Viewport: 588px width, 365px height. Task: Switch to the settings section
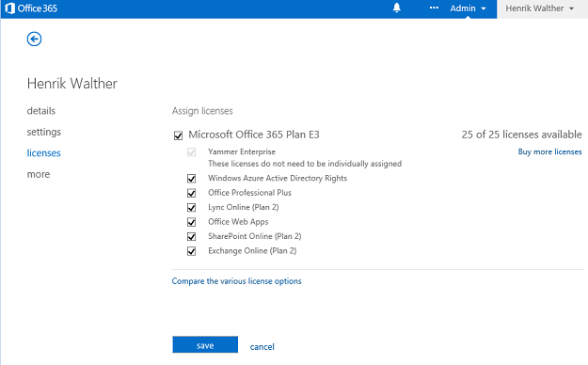(x=44, y=132)
